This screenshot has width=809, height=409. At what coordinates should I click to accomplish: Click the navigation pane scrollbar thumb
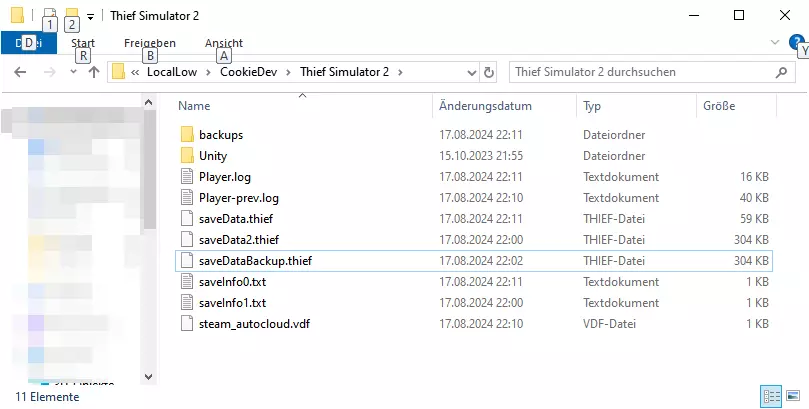click(149, 169)
